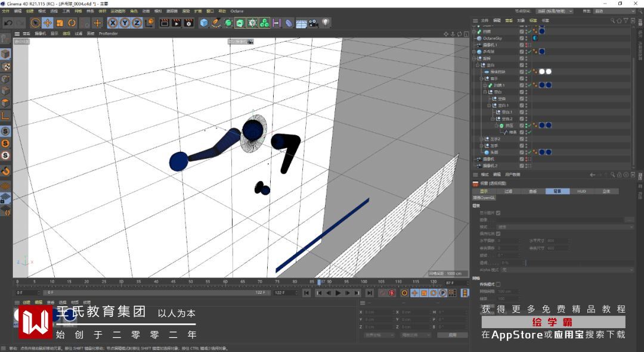
Task: Open the viewport 摄像机 menu
Action: pos(41,33)
